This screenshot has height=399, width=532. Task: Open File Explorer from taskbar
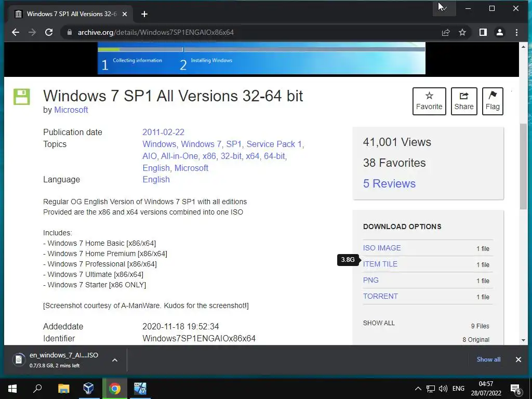point(63,389)
